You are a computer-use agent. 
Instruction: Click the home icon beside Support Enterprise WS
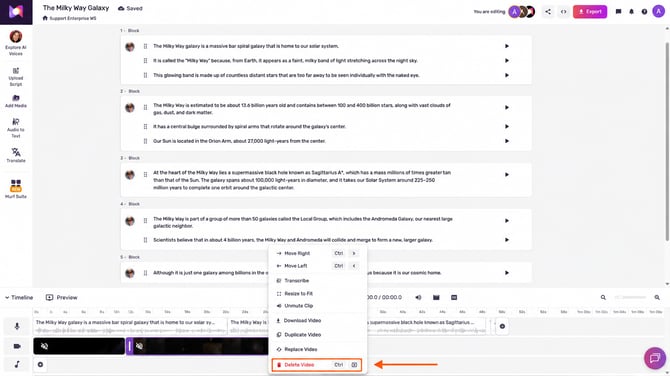(45, 18)
